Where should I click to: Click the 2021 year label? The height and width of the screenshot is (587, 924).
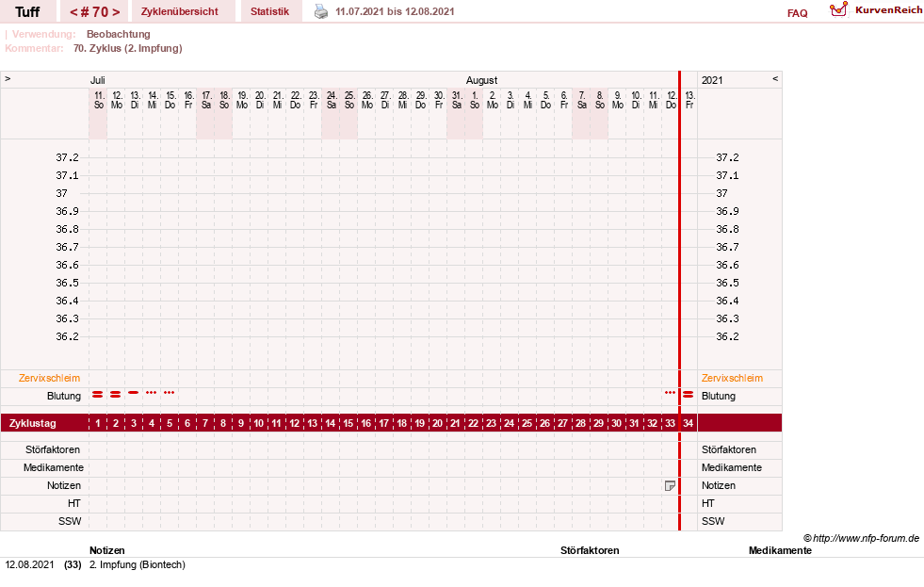pyautogui.click(x=712, y=80)
